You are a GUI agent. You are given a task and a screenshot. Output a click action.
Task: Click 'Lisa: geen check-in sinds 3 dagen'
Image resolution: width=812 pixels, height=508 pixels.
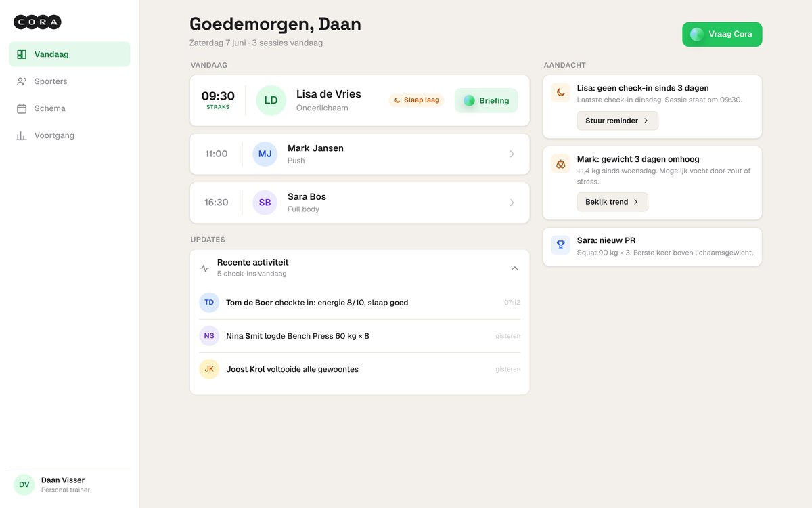point(643,88)
